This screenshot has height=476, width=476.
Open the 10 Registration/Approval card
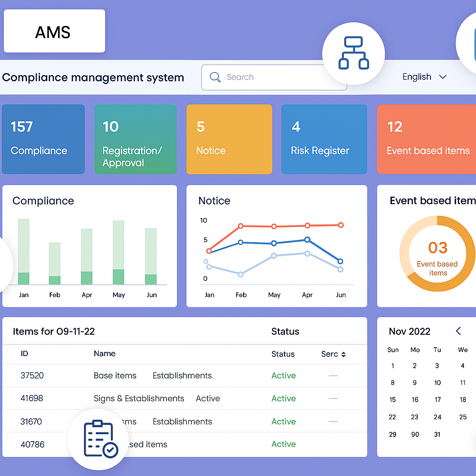click(x=135, y=139)
